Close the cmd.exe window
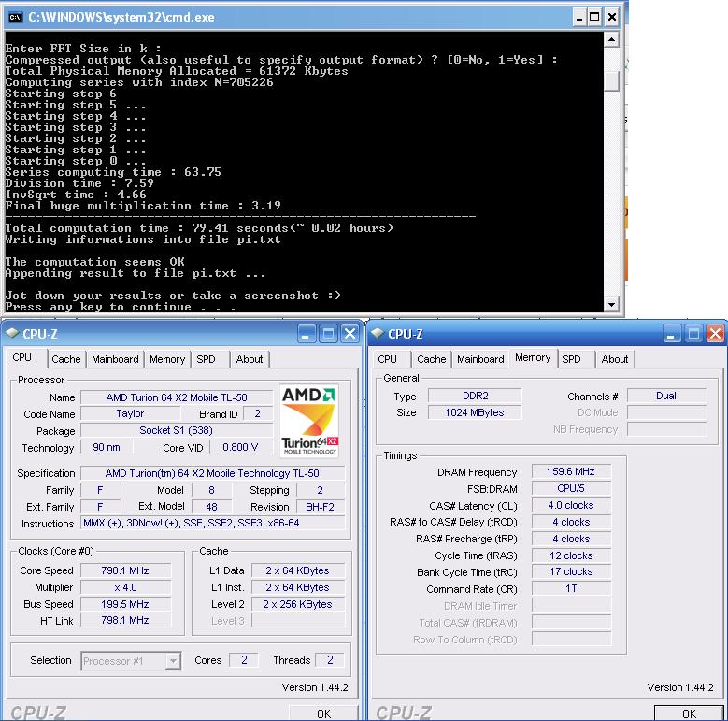Screen dimensions: 728x721 point(612,17)
